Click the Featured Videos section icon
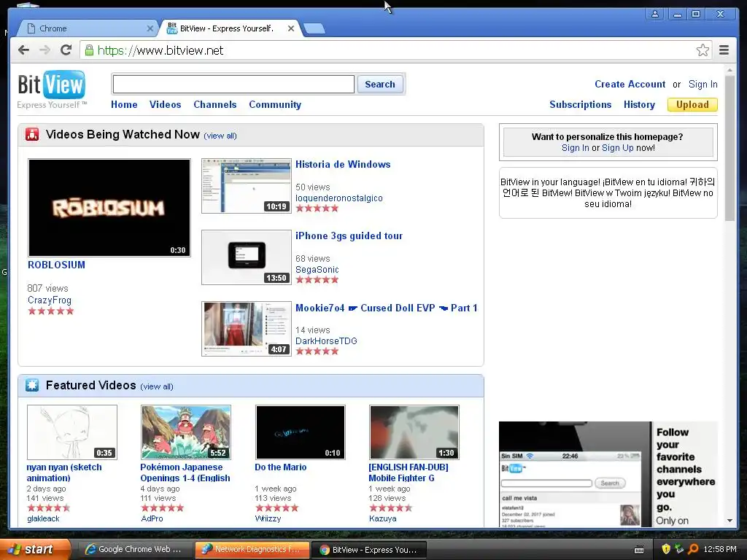 32,385
